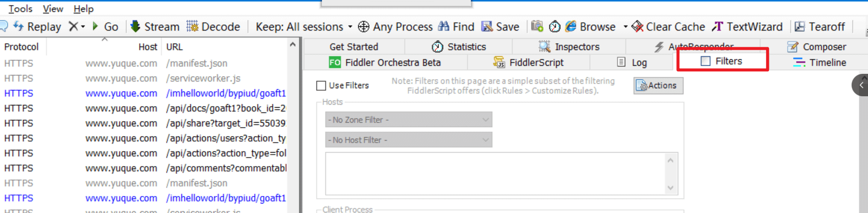
Task: Click the Any Process crosshair icon
Action: click(364, 26)
